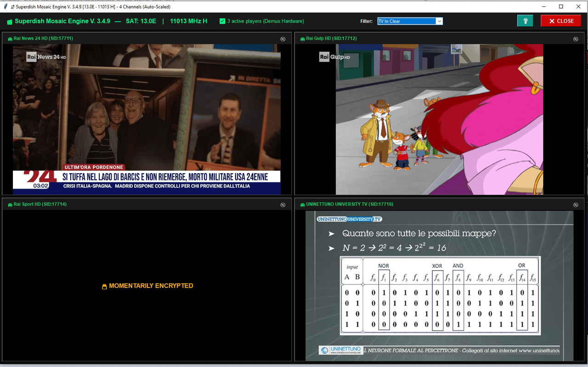Click the Rai Gulp HD (SID:17712) title
588x367 pixels.
pos(331,39)
